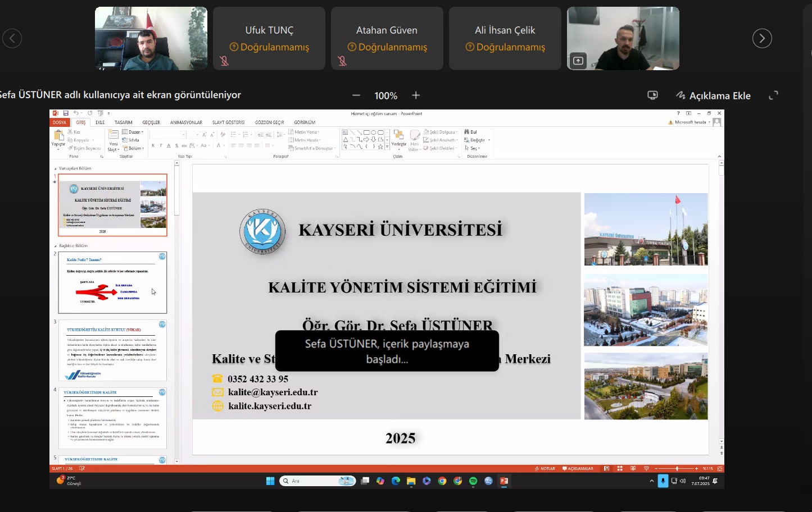Enter full screen for the shared content
This screenshot has width=812, height=512.
pos(774,95)
